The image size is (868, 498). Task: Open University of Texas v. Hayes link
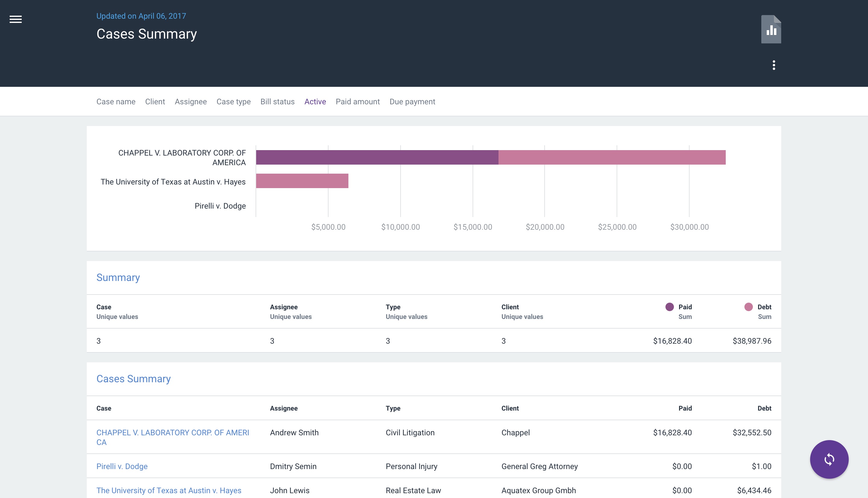pos(169,490)
